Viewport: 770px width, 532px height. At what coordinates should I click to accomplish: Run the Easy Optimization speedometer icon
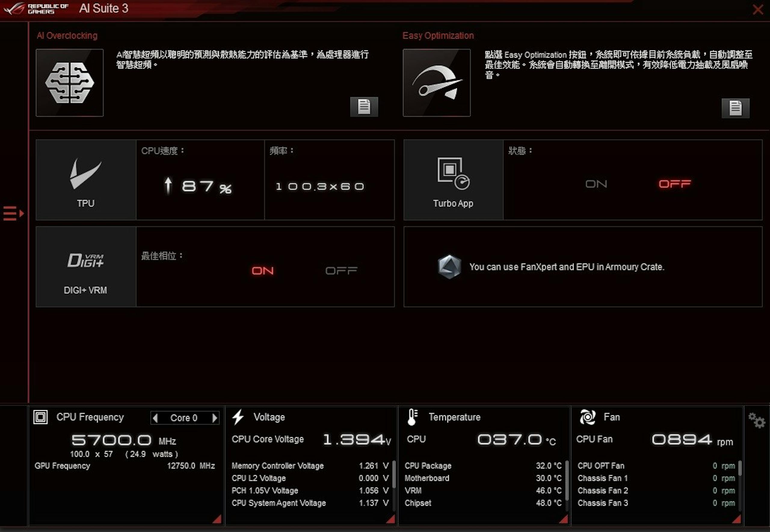pos(437,83)
